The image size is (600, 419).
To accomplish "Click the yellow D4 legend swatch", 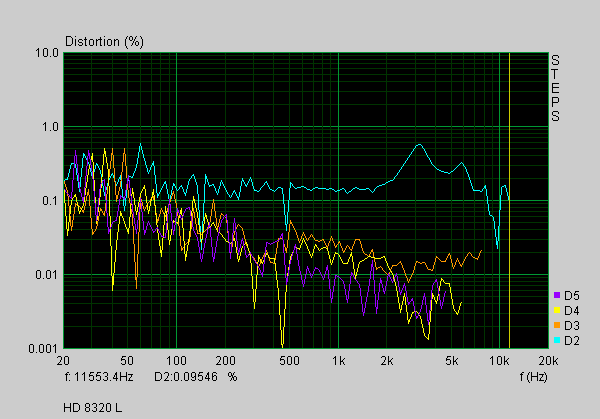I will pos(557,310).
